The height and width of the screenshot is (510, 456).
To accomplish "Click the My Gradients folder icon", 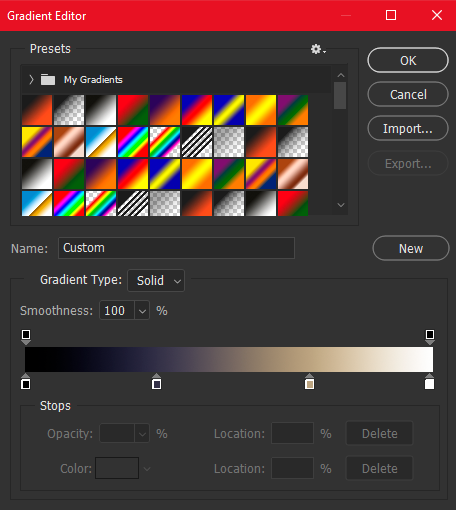I will pos(48,80).
